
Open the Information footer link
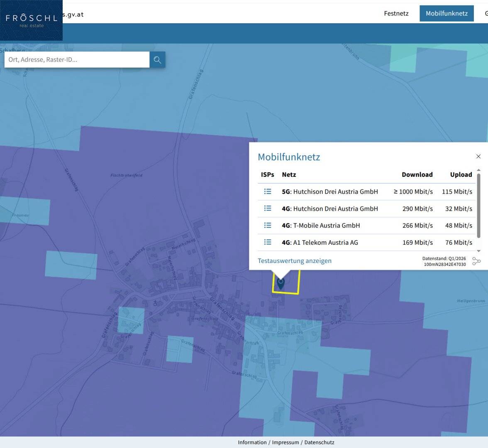(252, 442)
